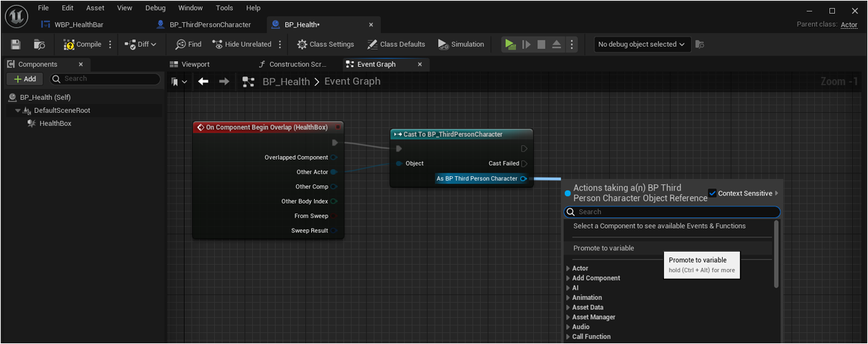The width and height of the screenshot is (868, 344).
Task: Expand Context Sensitive options arrow
Action: pos(777,193)
